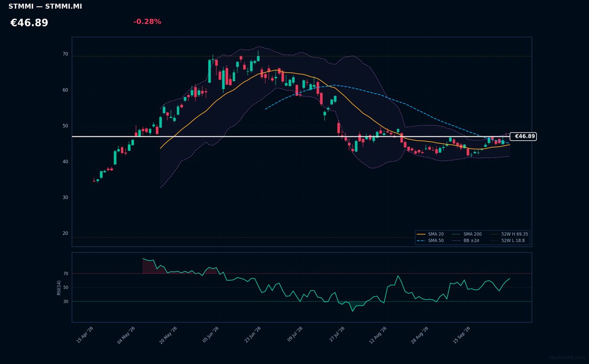Click the 60 price axis label
Viewport: 589px width, 364px height.
click(x=65, y=90)
